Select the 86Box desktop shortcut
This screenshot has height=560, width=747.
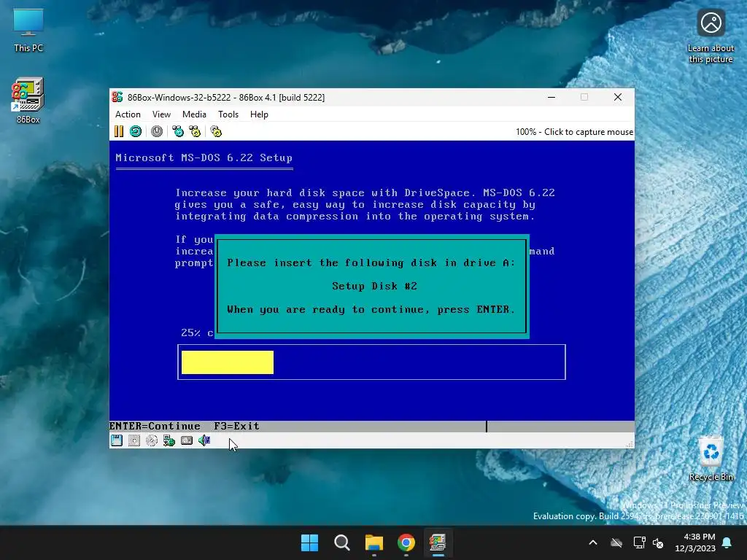pyautogui.click(x=28, y=101)
